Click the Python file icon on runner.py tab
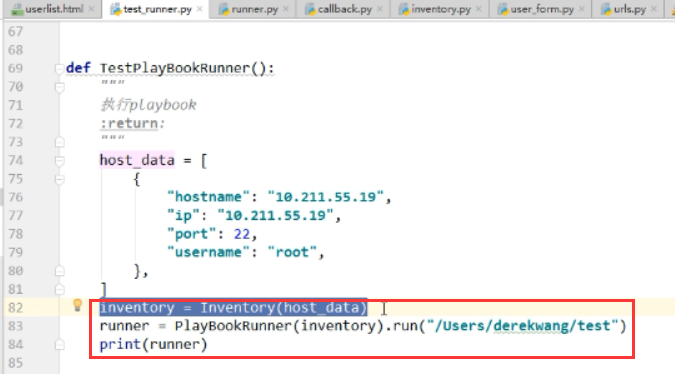Viewport: 675px width, 374px height. [x=224, y=9]
